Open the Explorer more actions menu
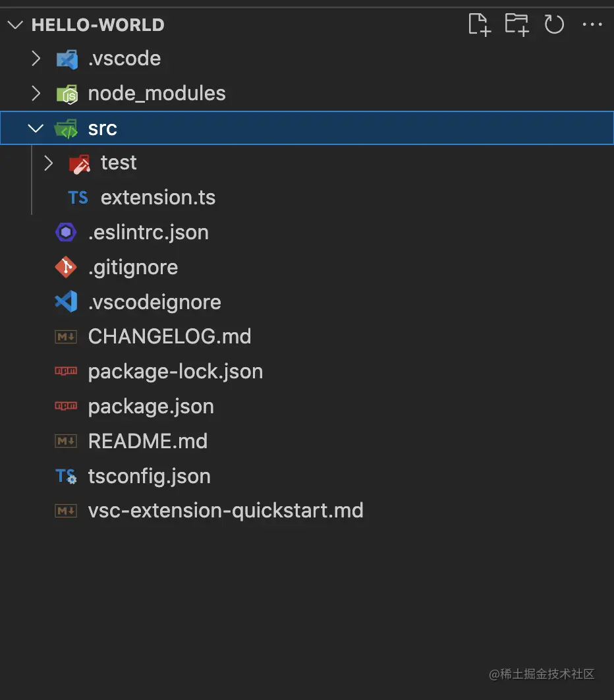Viewport: 614px width, 700px height. tap(592, 25)
